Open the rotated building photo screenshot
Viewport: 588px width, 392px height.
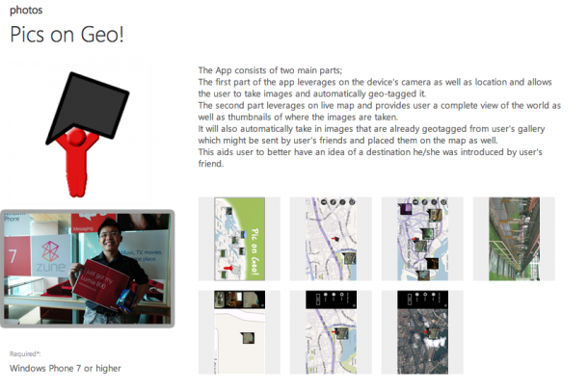point(514,239)
